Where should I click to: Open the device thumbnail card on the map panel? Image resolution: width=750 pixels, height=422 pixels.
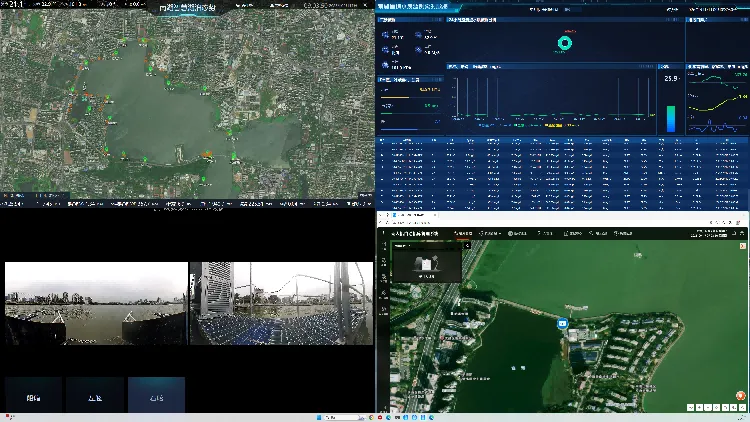[x=426, y=265]
